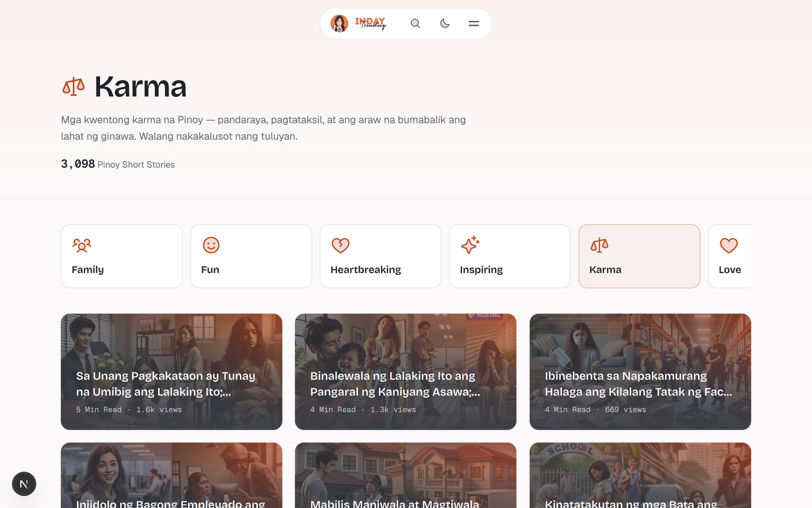Toggle dark mode moon icon
The image size is (812, 508).
point(444,24)
